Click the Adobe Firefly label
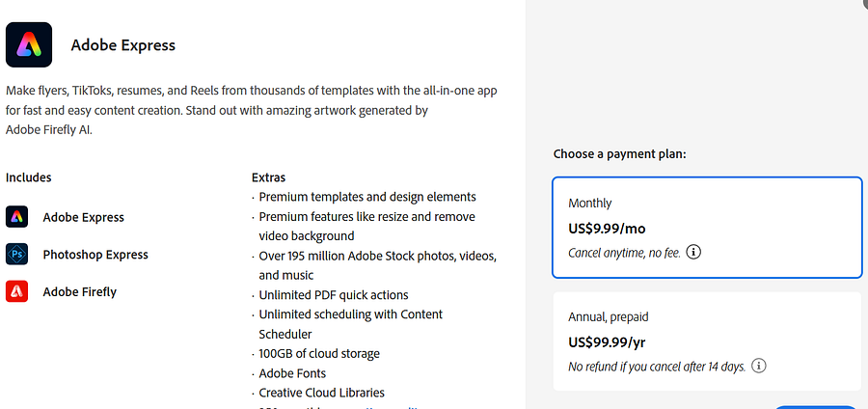868x409 pixels. coord(80,291)
